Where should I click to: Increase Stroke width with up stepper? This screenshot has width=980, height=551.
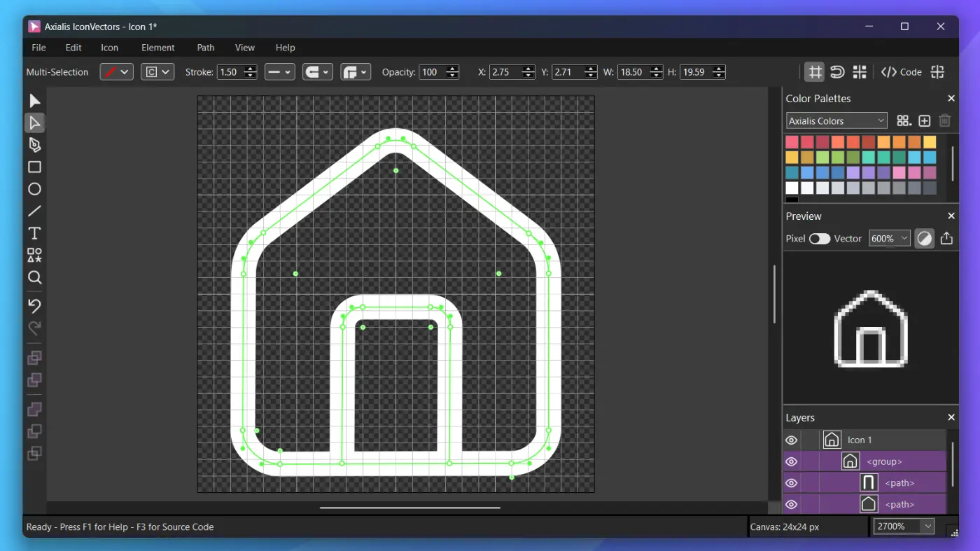250,69
